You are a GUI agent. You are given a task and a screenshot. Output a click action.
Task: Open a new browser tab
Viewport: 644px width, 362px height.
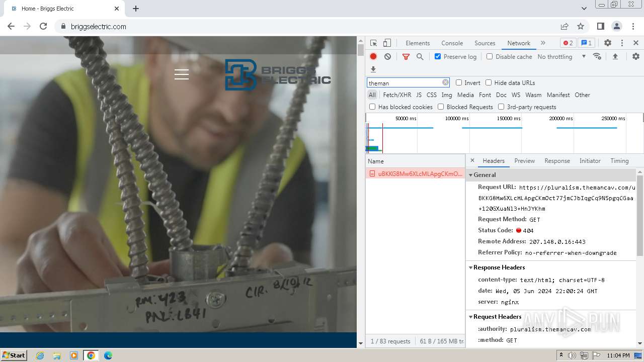click(x=136, y=9)
